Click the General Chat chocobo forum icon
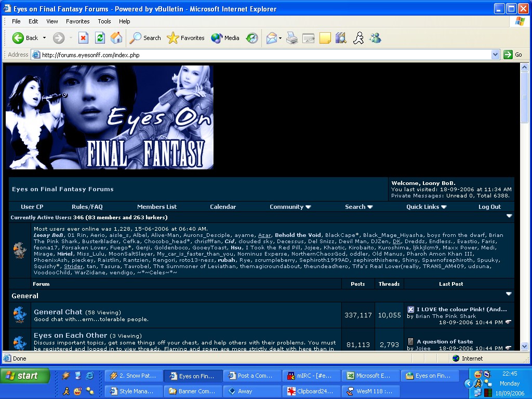 tap(20, 315)
